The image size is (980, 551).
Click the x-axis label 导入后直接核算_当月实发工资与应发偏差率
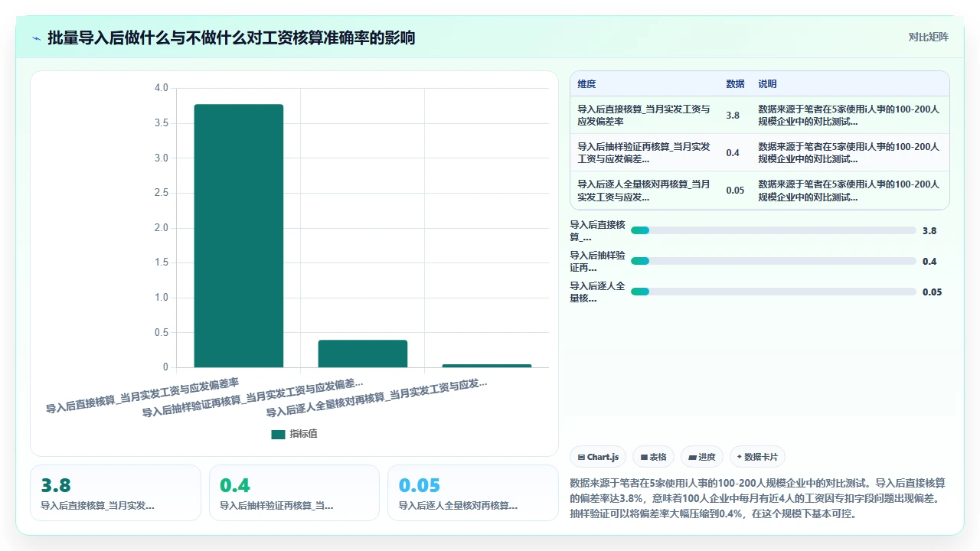point(143,395)
